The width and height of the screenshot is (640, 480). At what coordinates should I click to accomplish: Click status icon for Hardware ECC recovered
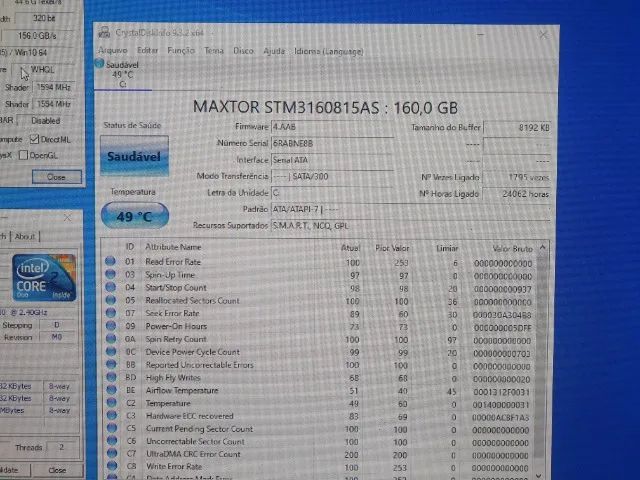111,416
